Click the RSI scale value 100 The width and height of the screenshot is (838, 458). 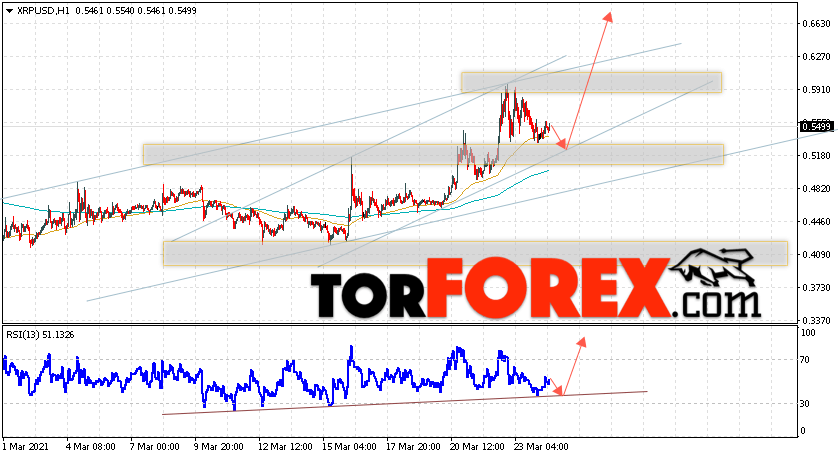(809, 333)
